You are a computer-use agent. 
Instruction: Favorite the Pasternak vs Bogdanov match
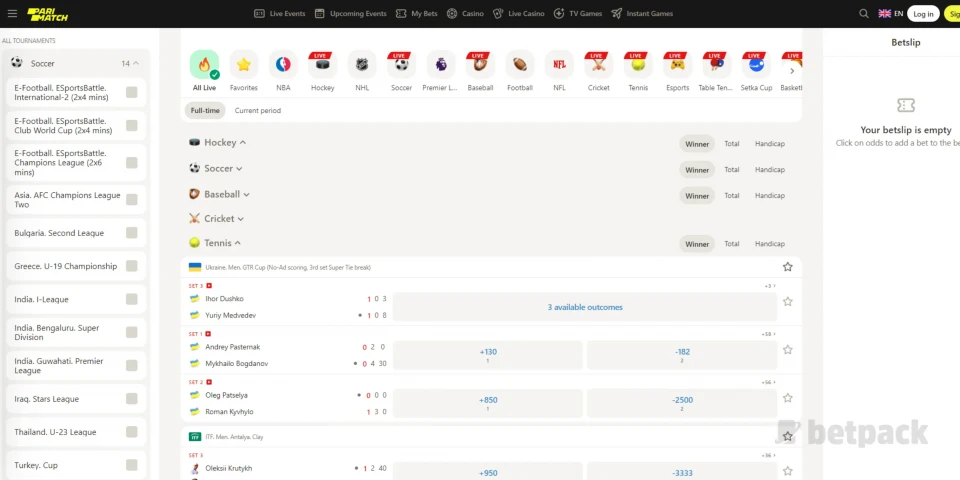coord(788,350)
